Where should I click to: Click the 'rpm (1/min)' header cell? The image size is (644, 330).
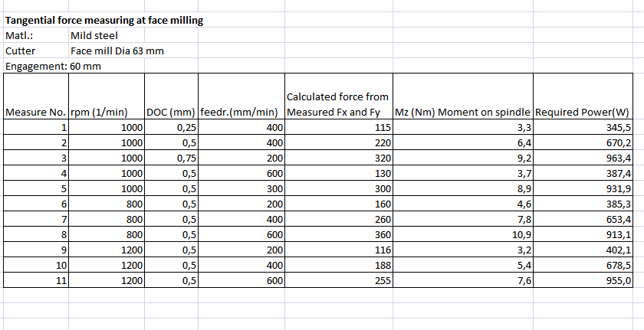(x=99, y=113)
